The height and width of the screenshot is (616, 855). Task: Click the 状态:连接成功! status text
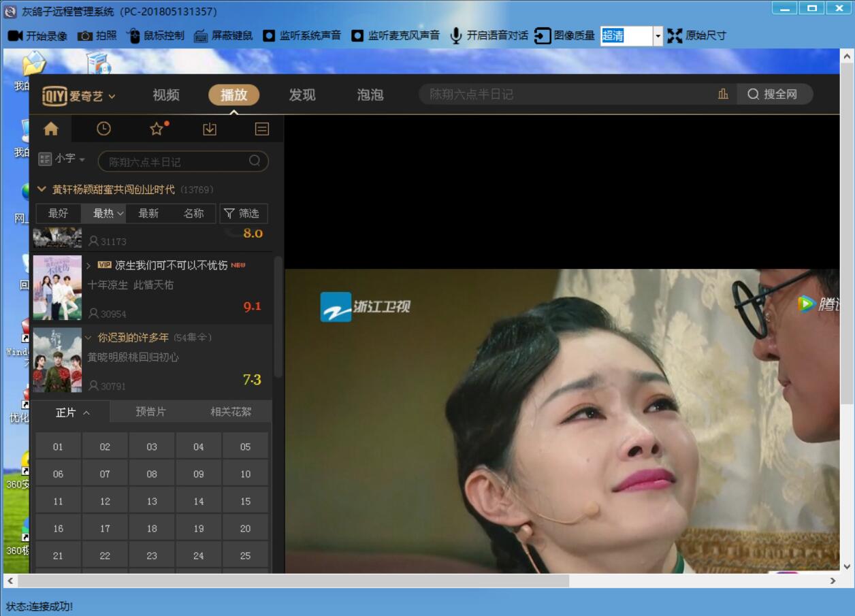point(39,606)
